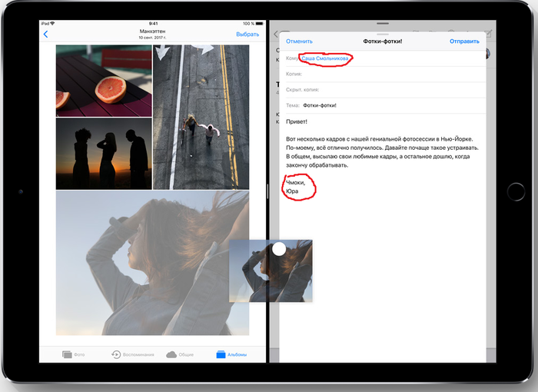The height and width of the screenshot is (392, 538).
Task: Tap Выбрать to select photos
Action: [x=247, y=35]
